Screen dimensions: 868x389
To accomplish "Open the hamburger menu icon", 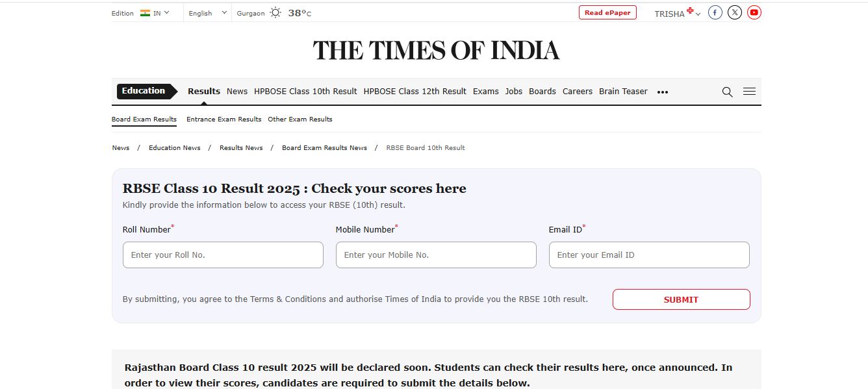I will [749, 92].
